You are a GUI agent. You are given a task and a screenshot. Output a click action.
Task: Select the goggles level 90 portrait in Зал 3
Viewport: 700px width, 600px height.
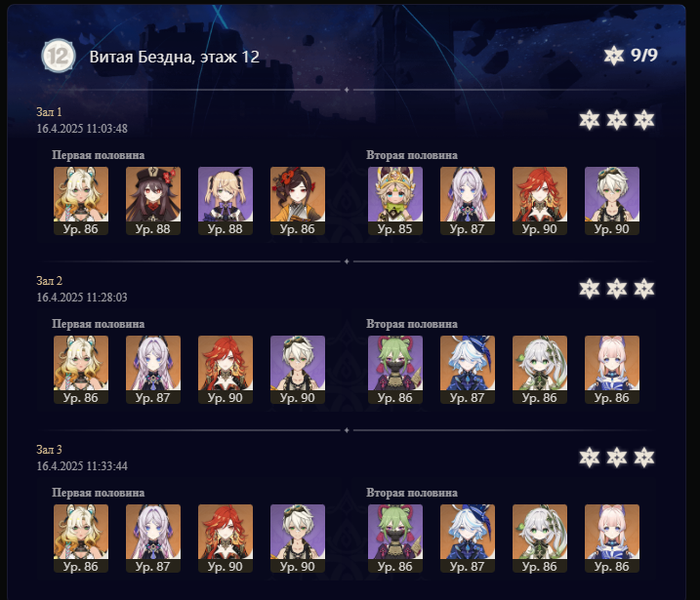click(x=298, y=539)
